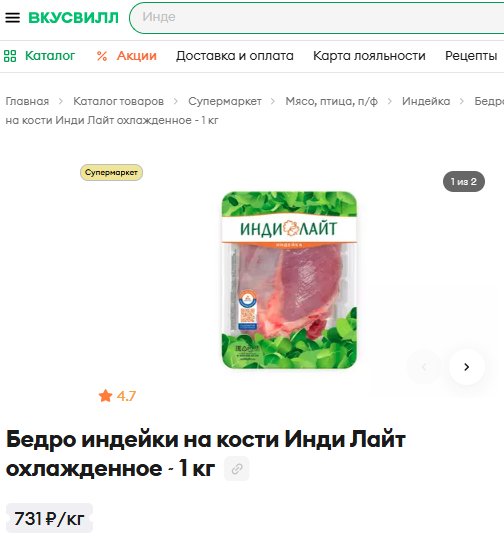Open Карта лояльности page
This screenshot has width=504, height=539.
369,56
